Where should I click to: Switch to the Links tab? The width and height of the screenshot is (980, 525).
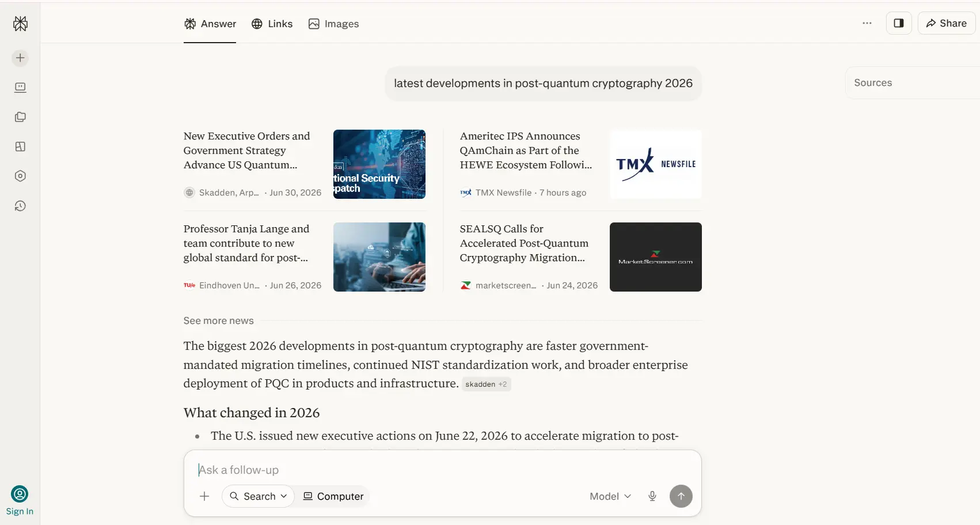point(272,24)
